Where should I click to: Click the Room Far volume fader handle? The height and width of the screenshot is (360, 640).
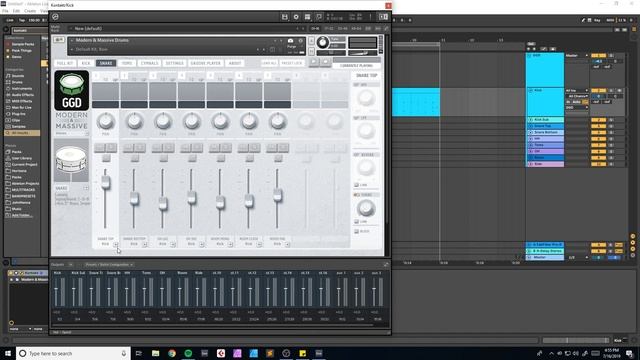coord(278,195)
